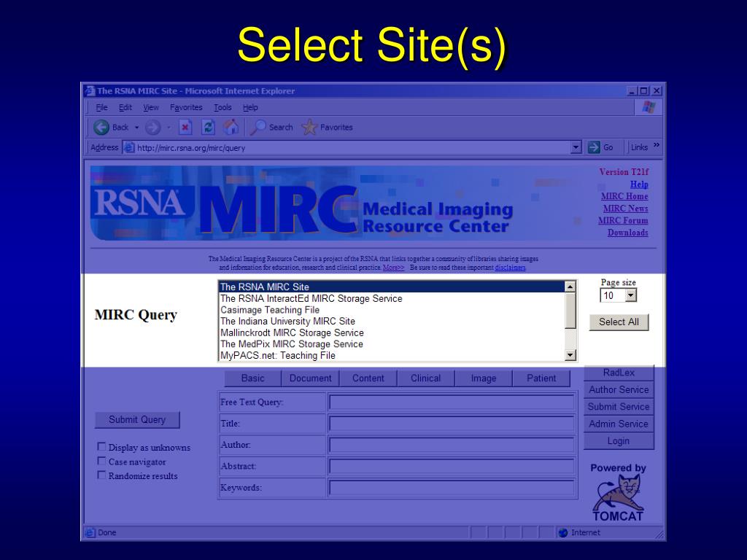Image resolution: width=747 pixels, height=560 pixels.
Task: Enable Randomize results checkbox
Action: click(101, 475)
